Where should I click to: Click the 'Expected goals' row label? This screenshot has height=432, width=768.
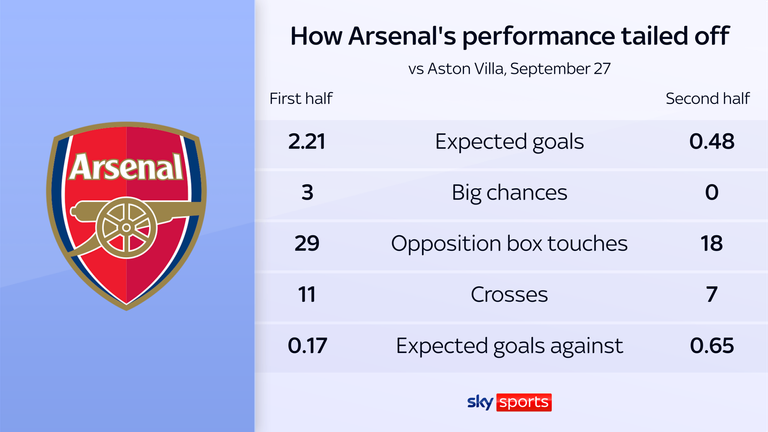pos(510,141)
